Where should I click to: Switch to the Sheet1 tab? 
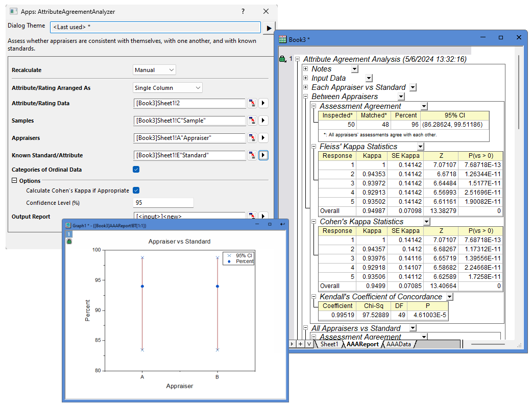[329, 344]
